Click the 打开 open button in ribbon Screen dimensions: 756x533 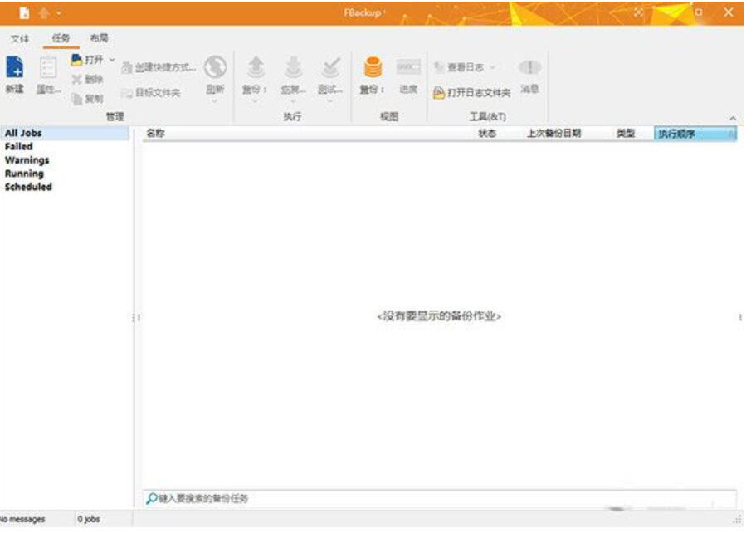[x=87, y=60]
